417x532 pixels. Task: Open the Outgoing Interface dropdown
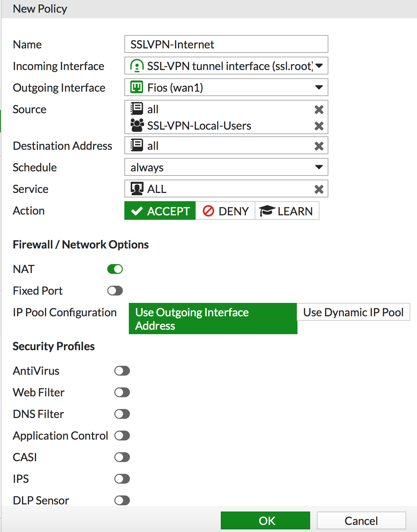[x=226, y=88]
